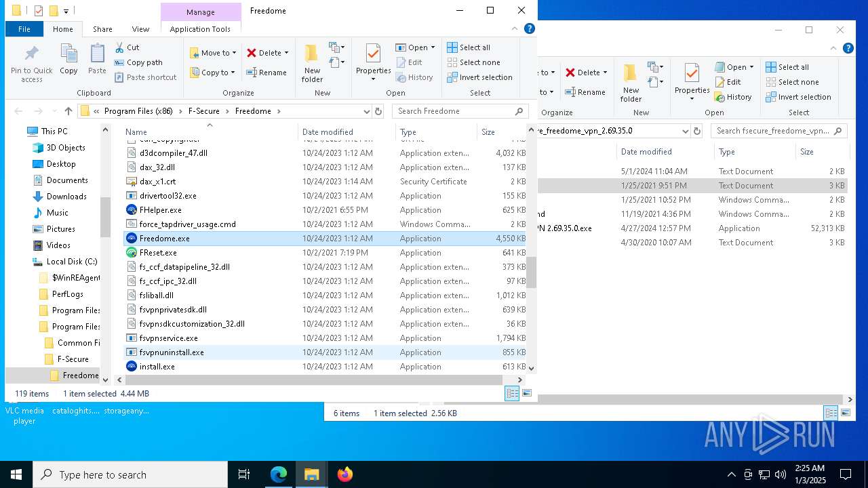Open the File menu
Screen dimensions: 868x488
[x=24, y=29]
